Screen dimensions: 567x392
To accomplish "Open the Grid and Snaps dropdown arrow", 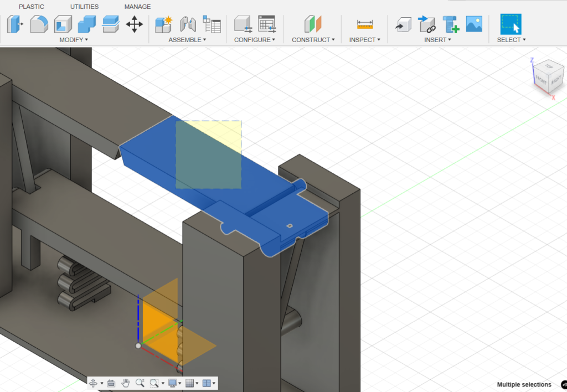I will (x=197, y=383).
